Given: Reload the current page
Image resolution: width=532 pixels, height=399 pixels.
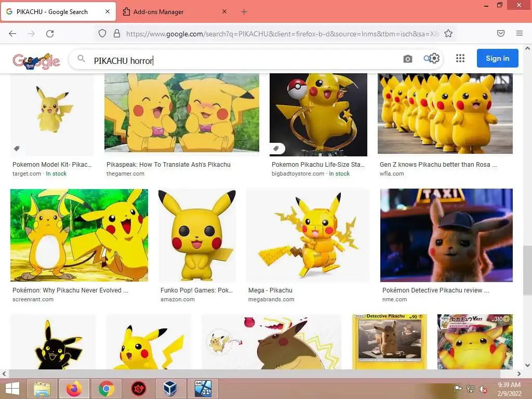Looking at the screenshot, I should click(x=50, y=34).
